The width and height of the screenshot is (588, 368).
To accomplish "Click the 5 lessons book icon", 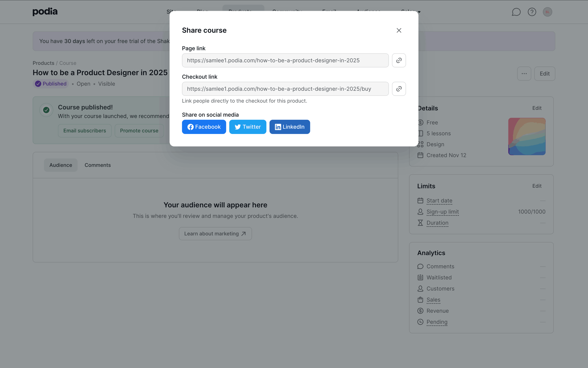I will tap(421, 133).
